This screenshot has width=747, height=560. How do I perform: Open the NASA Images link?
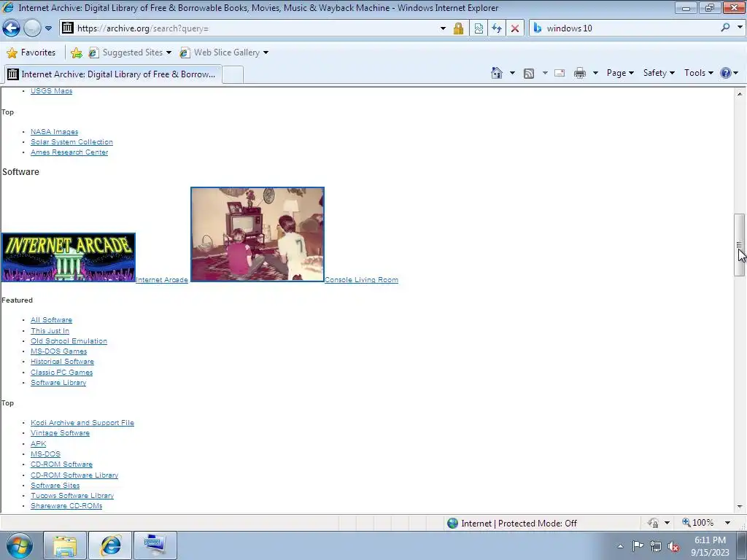tap(54, 131)
